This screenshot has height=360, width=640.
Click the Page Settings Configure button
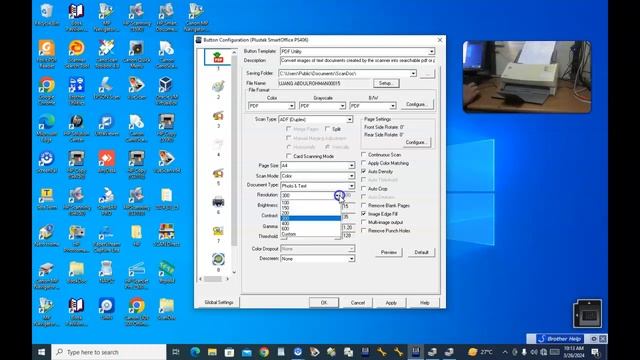click(416, 142)
